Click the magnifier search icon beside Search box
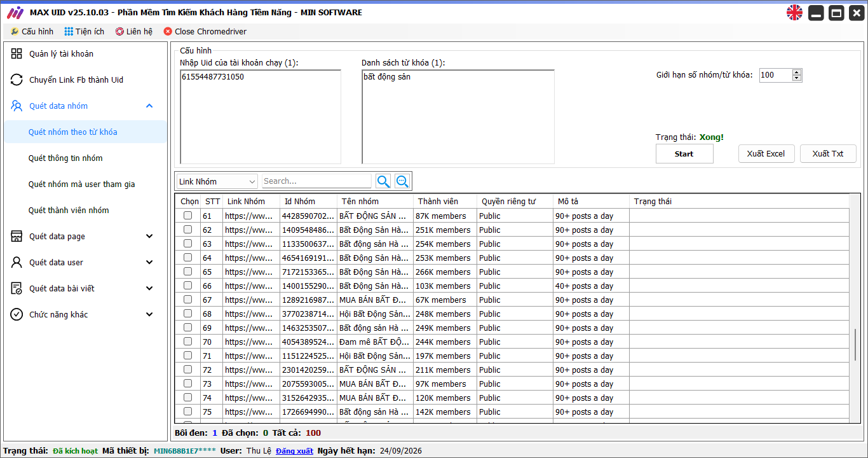Viewport: 868px width, 458px height. click(383, 181)
